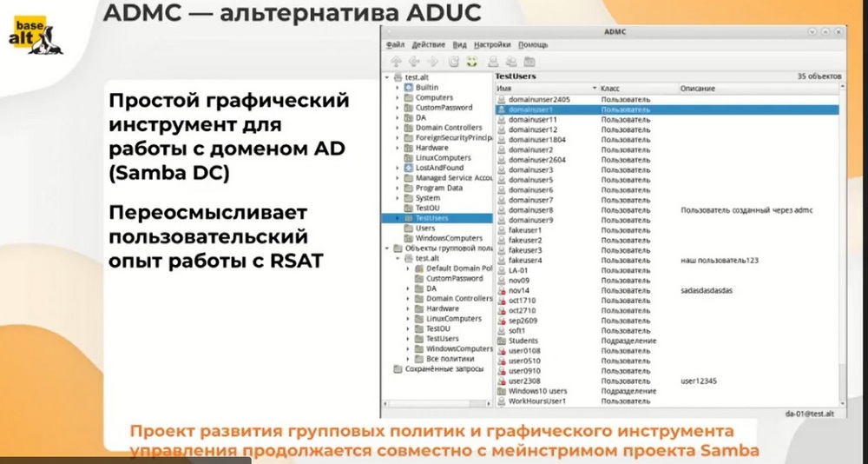Screen dimensions: 868x464
Task: Click description 'Пользователь созданный через admc'
Action: coord(746,210)
